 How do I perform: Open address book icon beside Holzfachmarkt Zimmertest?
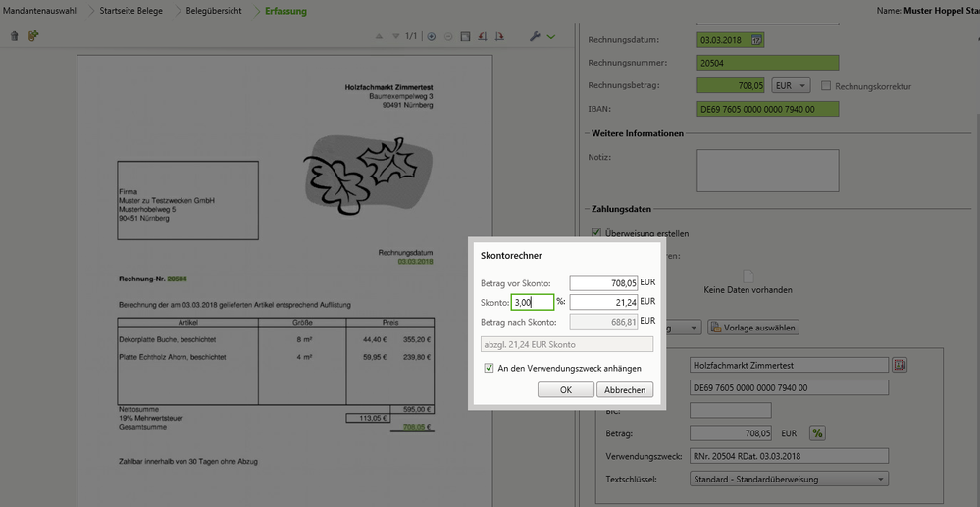[900, 365]
